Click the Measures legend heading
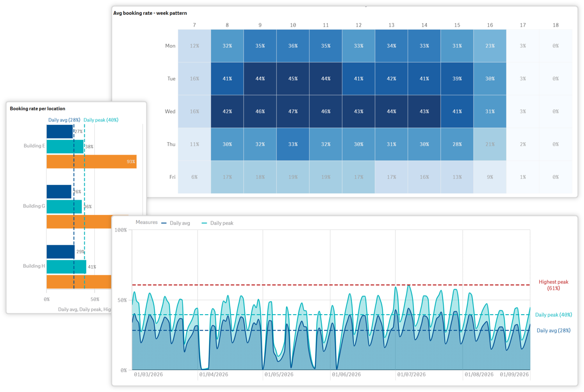584x392 pixels. (x=146, y=222)
